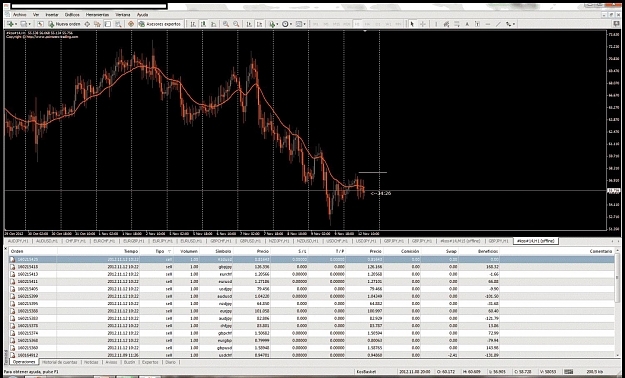Sort by the Swap column header

click(x=440, y=251)
